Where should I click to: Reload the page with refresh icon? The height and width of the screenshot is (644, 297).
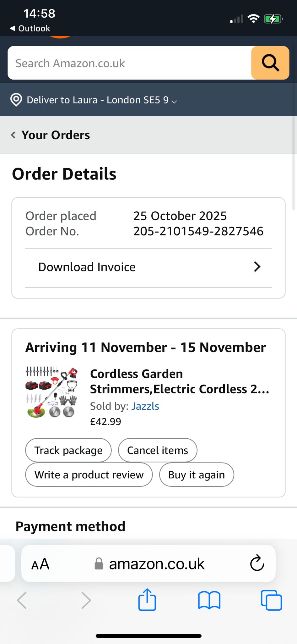(257, 563)
